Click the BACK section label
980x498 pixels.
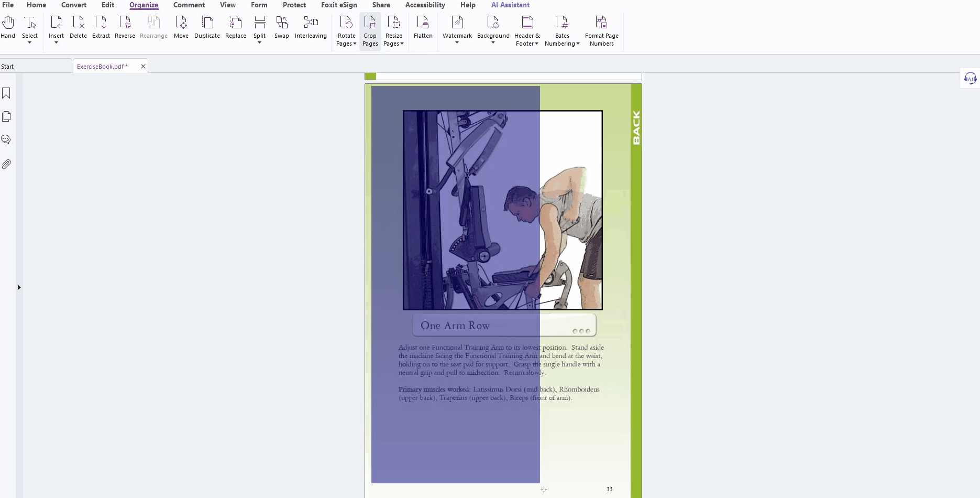[x=636, y=127]
